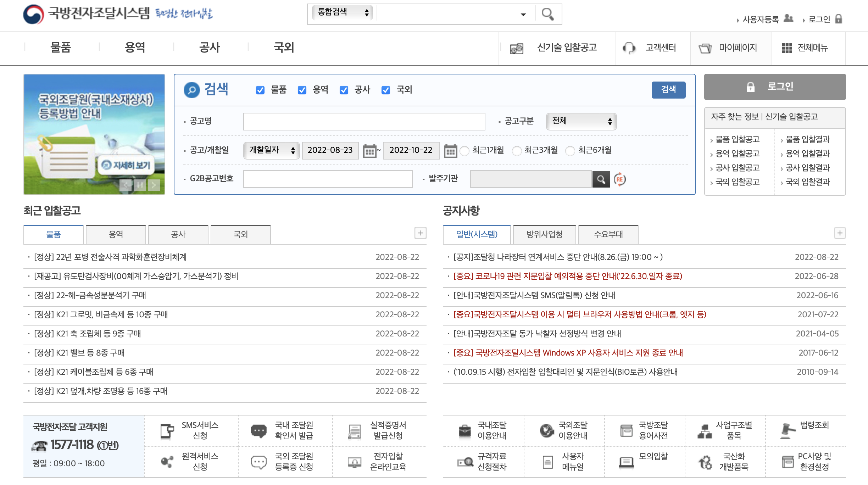Uncheck the 공사 search checkbox

click(x=344, y=90)
